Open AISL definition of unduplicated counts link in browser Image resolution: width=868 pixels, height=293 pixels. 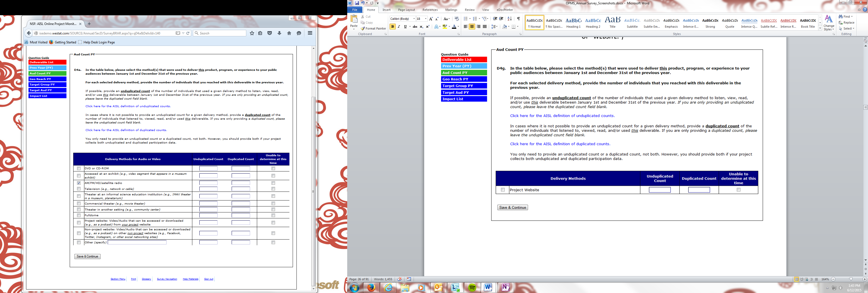coord(128,106)
